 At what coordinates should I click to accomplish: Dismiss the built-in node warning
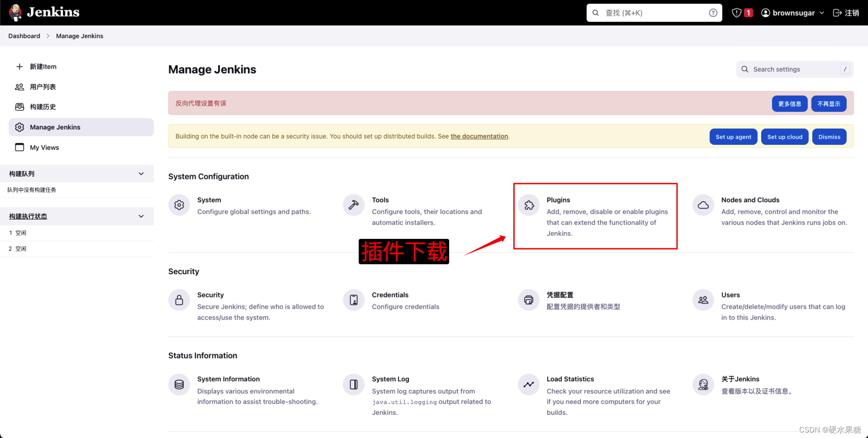tap(829, 137)
